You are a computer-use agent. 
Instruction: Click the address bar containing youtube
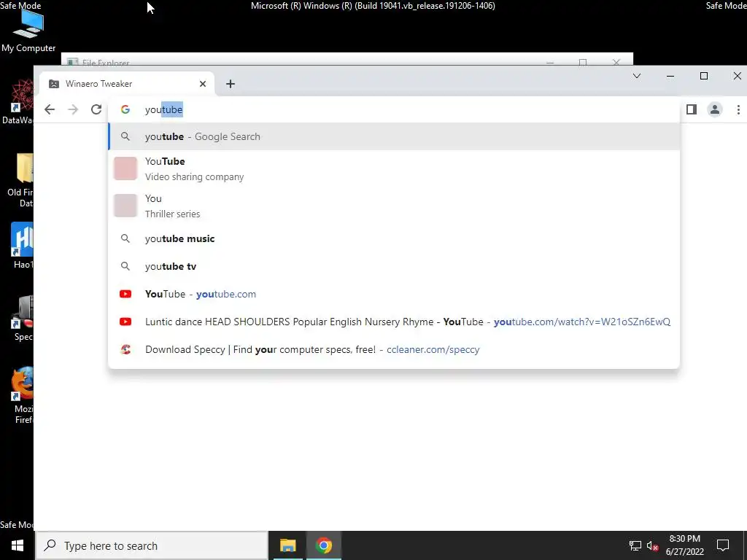coord(394,109)
